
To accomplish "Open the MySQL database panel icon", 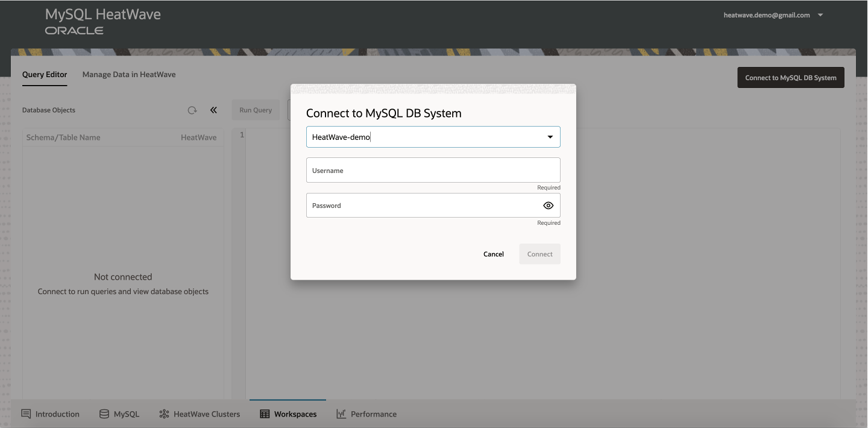I will pyautogui.click(x=103, y=414).
